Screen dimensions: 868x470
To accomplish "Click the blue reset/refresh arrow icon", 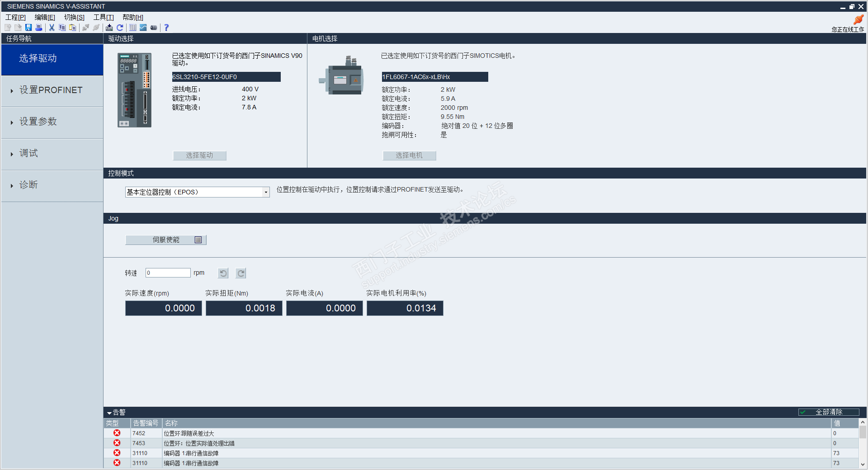I will pyautogui.click(x=120, y=28).
